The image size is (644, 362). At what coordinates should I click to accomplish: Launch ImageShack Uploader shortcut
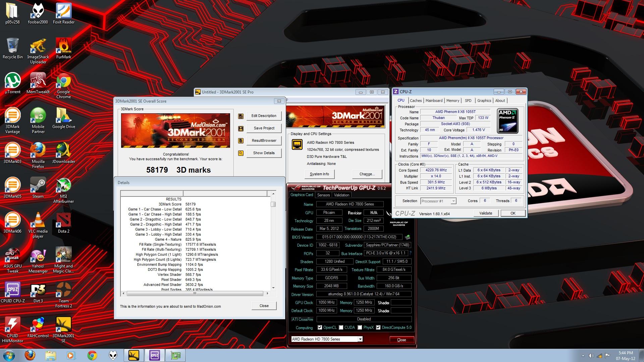click(38, 51)
